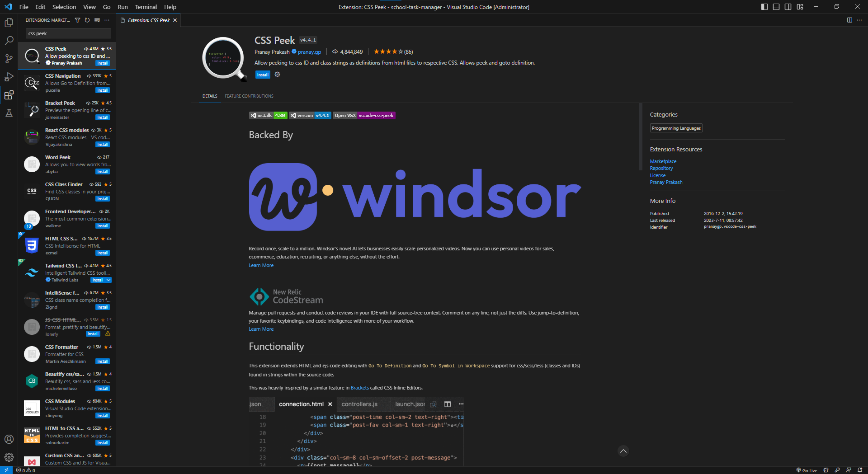Open the Go menu
The image size is (868, 474).
[x=107, y=7]
